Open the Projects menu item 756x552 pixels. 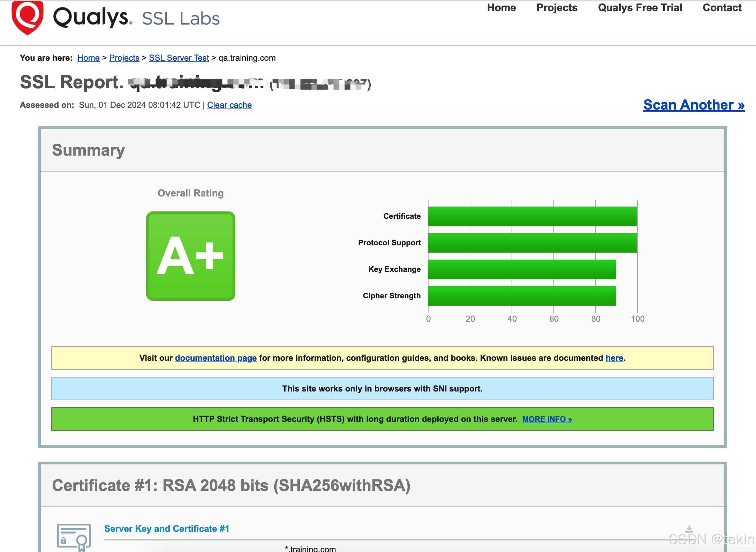coord(557,8)
